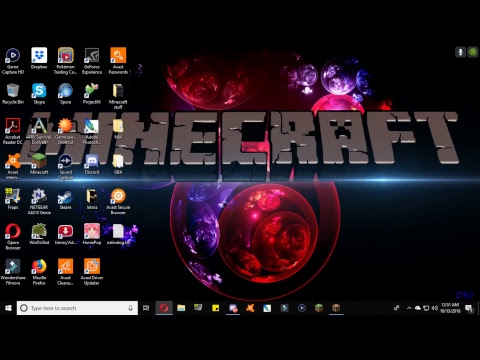Select the folder beside the Steam shortcut
The height and width of the screenshot is (360, 480).
click(x=92, y=199)
